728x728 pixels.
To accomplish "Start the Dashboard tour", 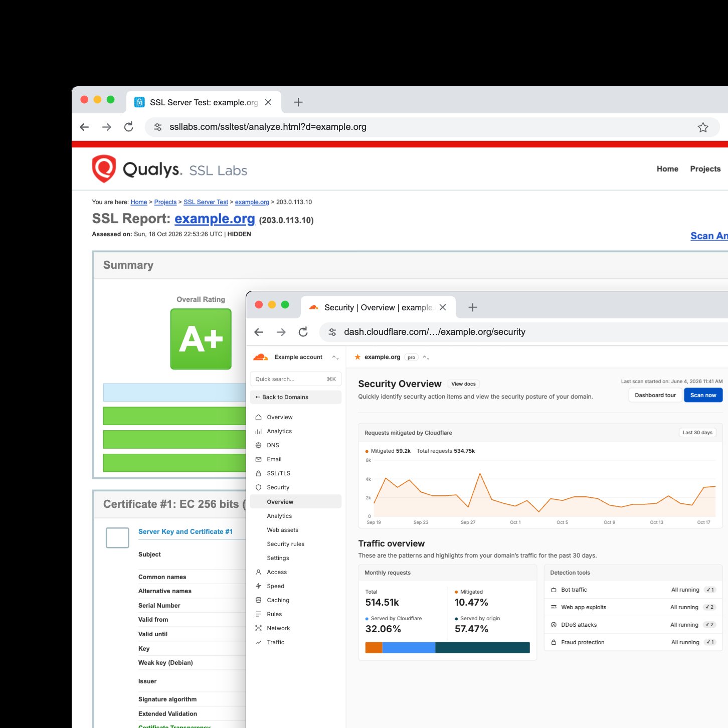I will tap(655, 395).
